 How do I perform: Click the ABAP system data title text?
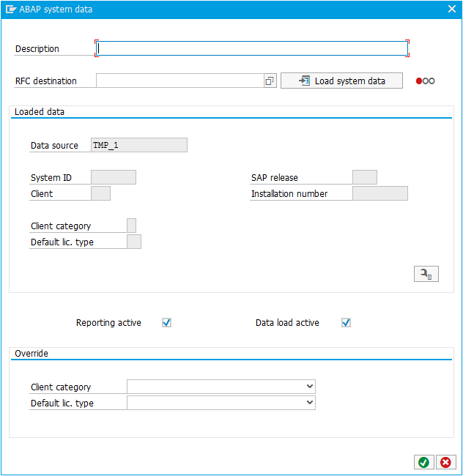(x=56, y=10)
